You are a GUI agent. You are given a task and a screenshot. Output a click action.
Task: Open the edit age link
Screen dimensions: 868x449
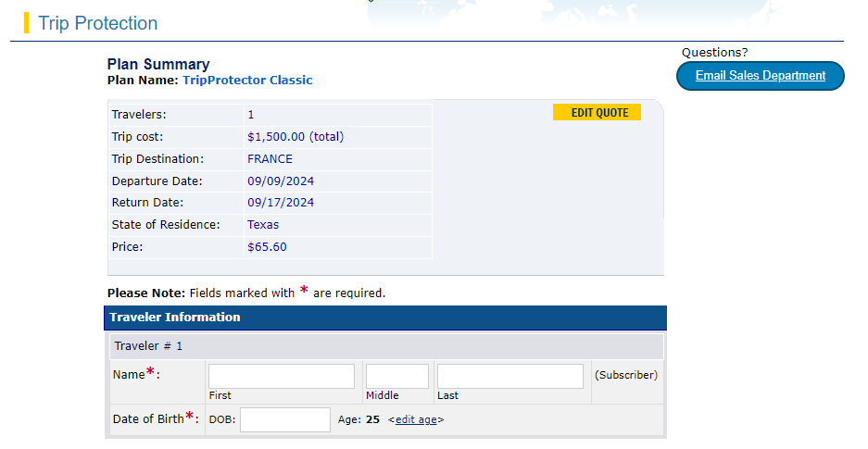(416, 419)
